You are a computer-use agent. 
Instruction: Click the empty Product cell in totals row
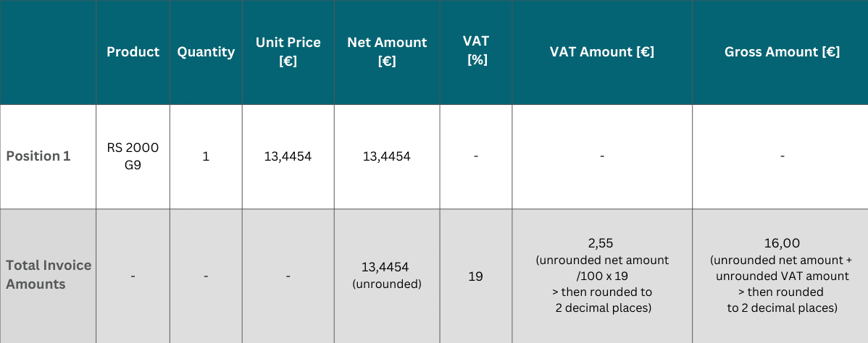[x=133, y=276]
